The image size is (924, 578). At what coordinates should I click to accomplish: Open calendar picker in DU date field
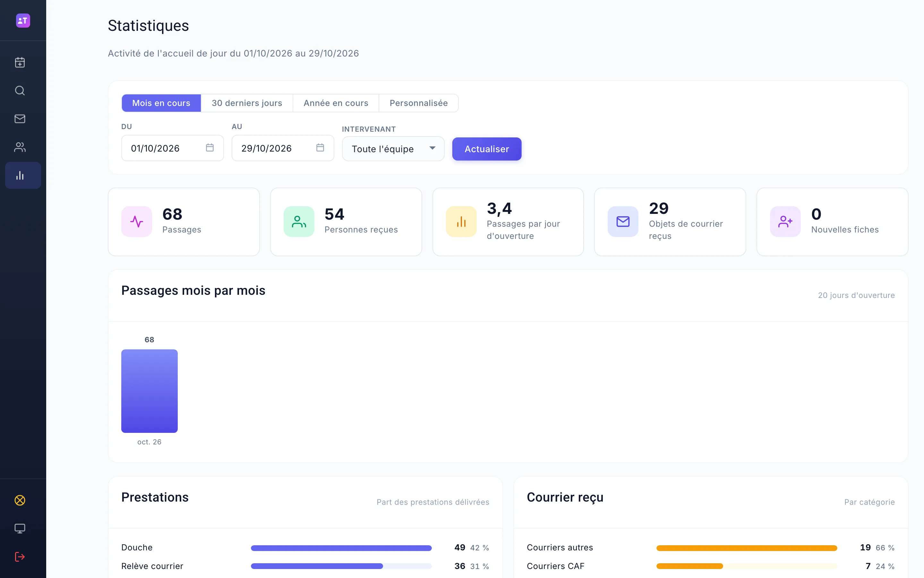point(210,148)
